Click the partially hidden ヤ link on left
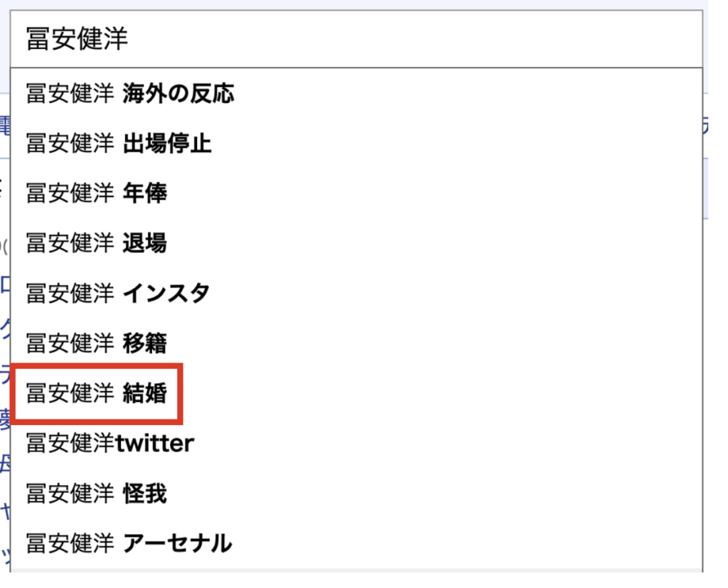The height and width of the screenshot is (588, 728). pyautogui.click(x=4, y=511)
